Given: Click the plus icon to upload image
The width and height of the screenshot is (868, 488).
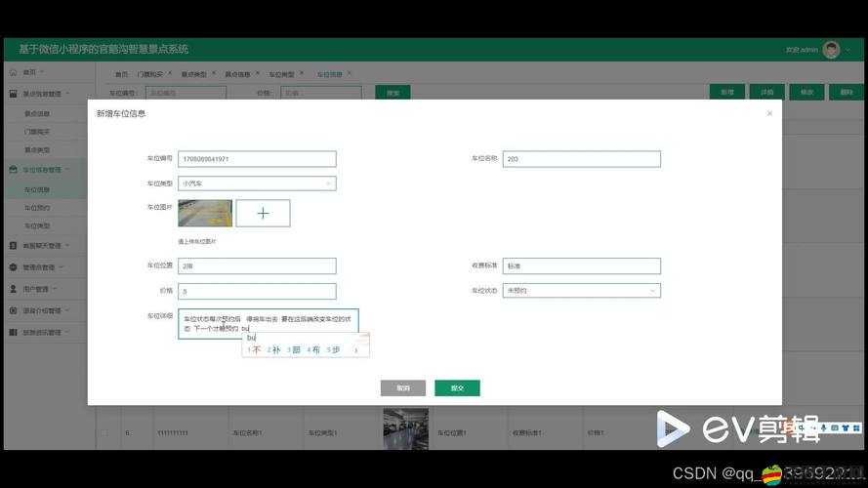Looking at the screenshot, I should (x=263, y=213).
